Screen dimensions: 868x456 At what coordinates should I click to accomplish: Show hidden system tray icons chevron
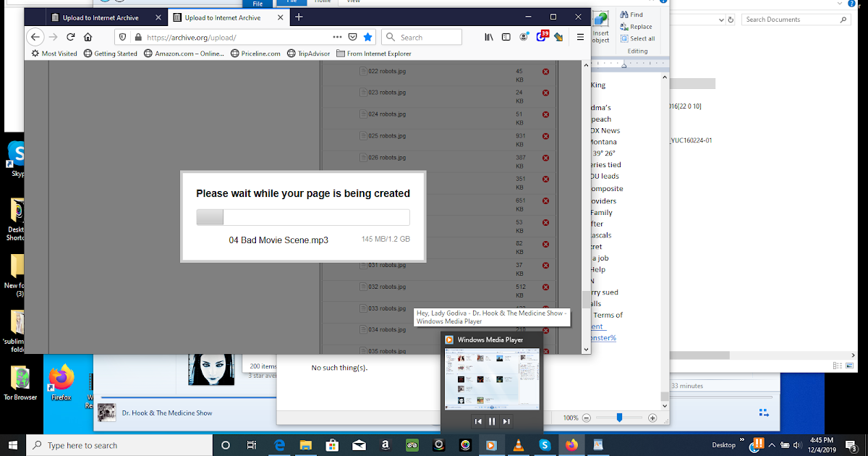pos(772,445)
